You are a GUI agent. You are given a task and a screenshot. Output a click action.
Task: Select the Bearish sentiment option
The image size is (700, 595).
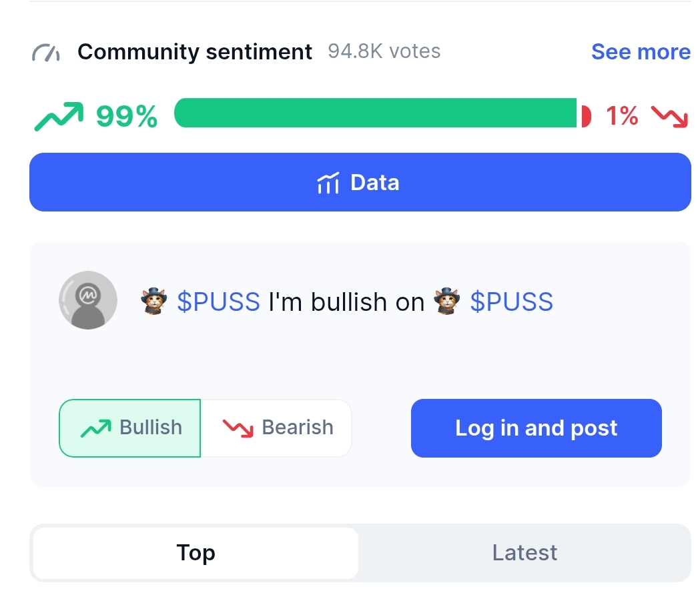(277, 428)
